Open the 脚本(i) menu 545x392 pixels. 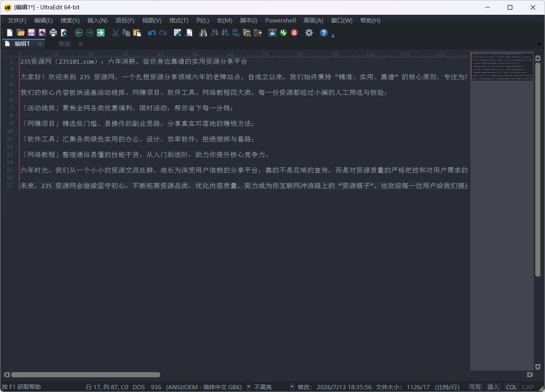tap(249, 21)
